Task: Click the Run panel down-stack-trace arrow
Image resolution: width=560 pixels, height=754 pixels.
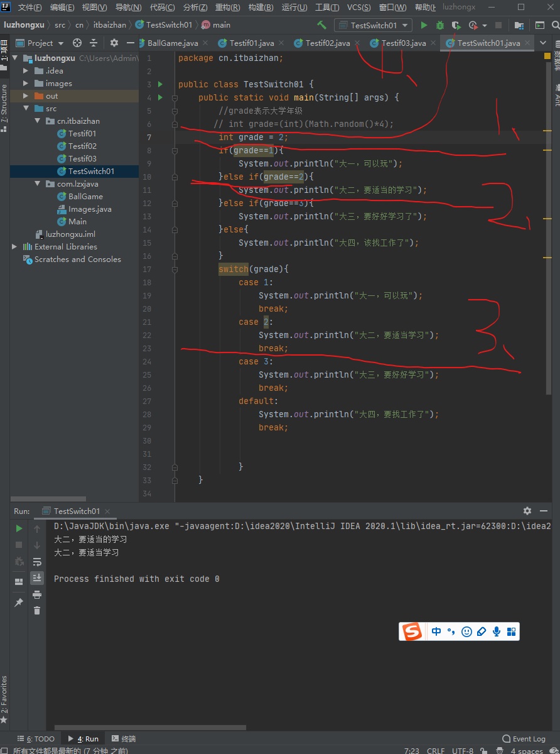Action: (37, 545)
